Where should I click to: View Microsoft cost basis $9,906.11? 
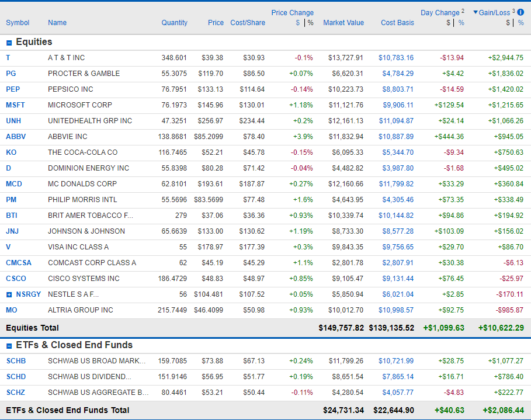[398, 105]
